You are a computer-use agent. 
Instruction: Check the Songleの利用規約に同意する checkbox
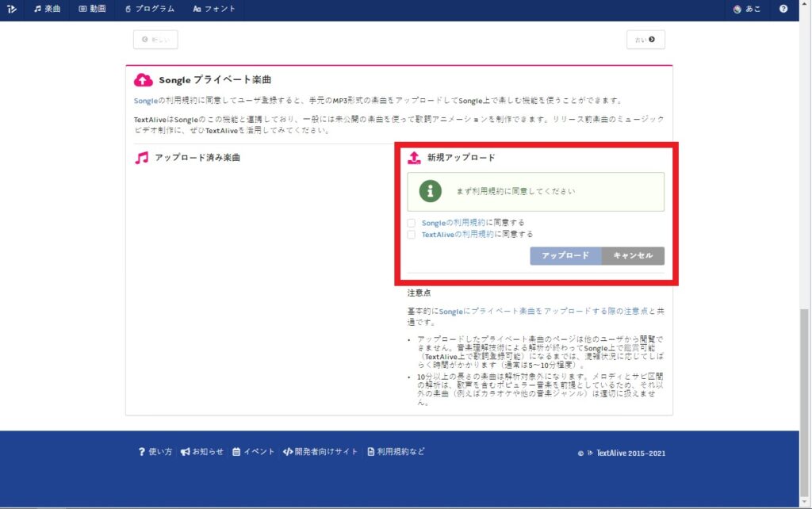412,223
